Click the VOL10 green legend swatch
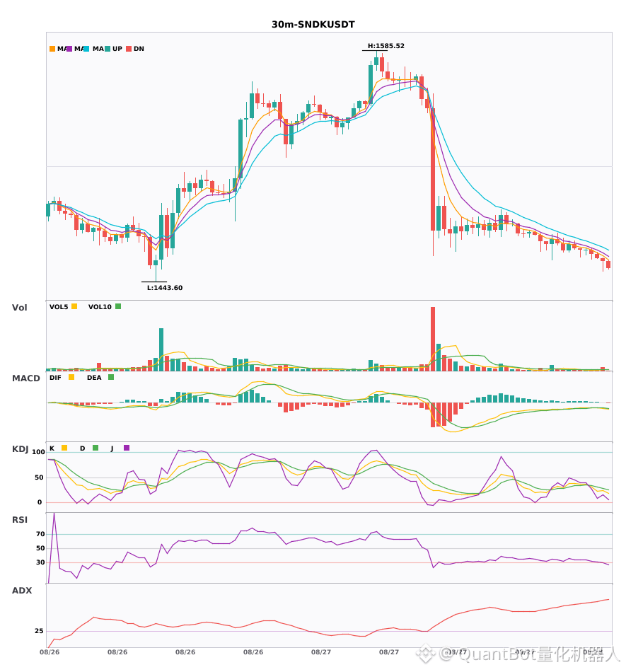 [x=118, y=306]
